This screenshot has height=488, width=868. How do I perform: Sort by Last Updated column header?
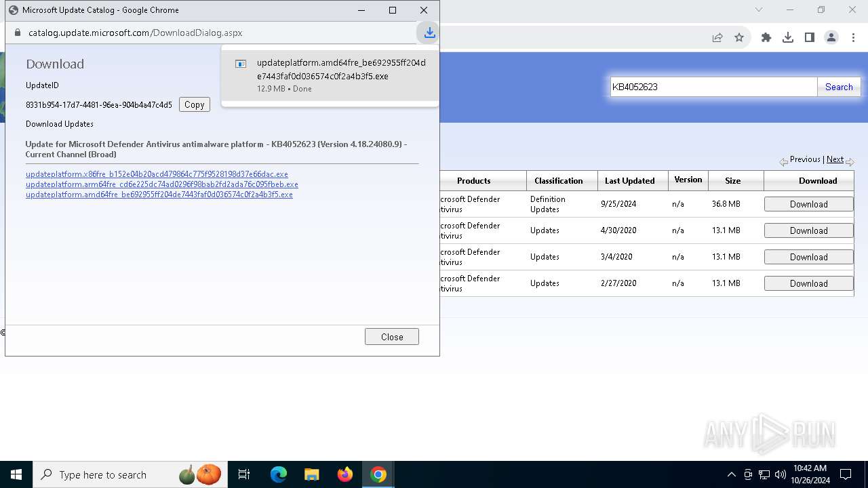pyautogui.click(x=629, y=181)
